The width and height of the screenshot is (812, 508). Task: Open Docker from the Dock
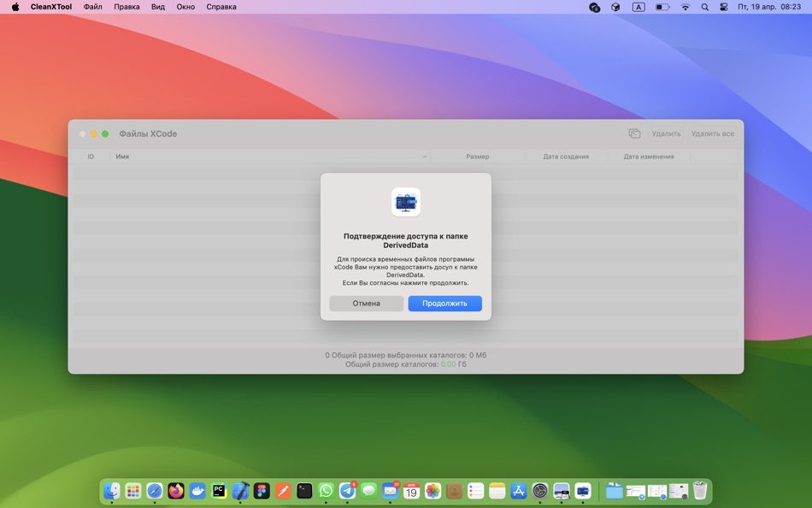click(x=197, y=490)
